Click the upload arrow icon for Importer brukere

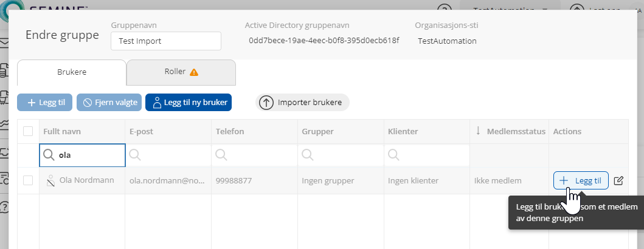[x=266, y=103]
